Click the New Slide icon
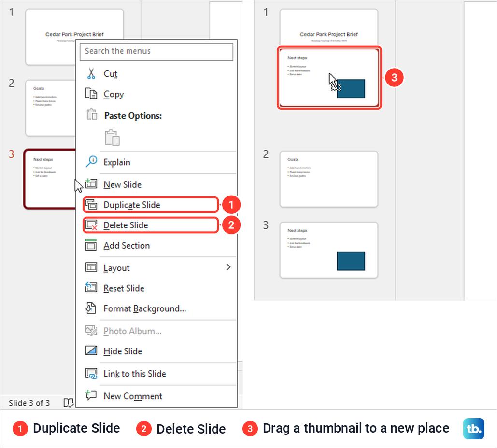Image resolution: width=497 pixels, height=448 pixels. 91,184
